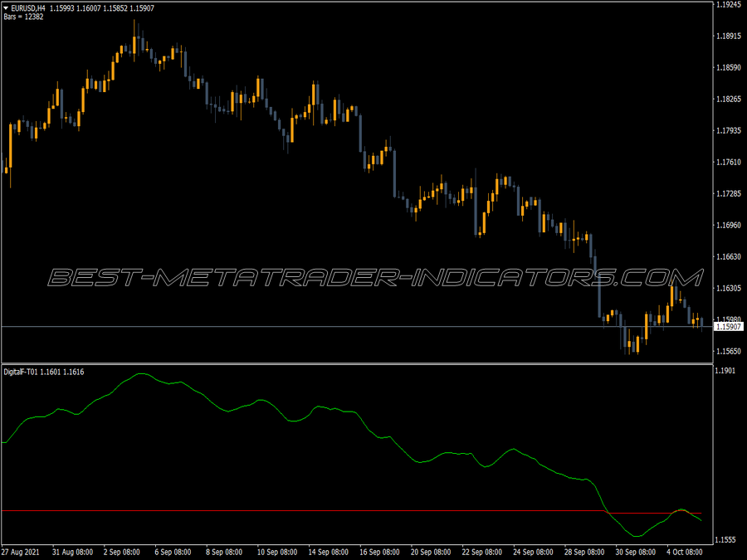Click the 20 Sep 08:00 time label
This screenshot has height=560, width=747.
(431, 553)
